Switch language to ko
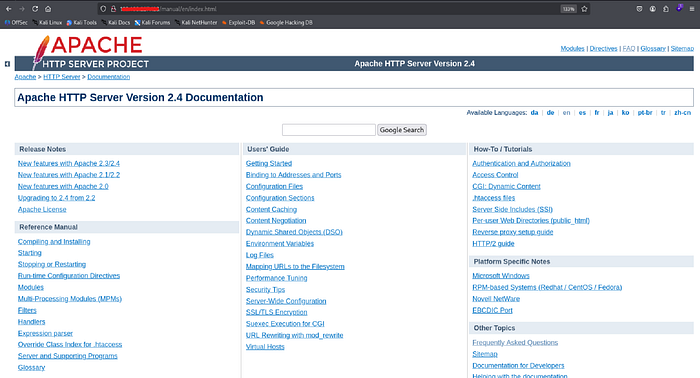Viewport: 700px width, 378px height. tap(625, 112)
